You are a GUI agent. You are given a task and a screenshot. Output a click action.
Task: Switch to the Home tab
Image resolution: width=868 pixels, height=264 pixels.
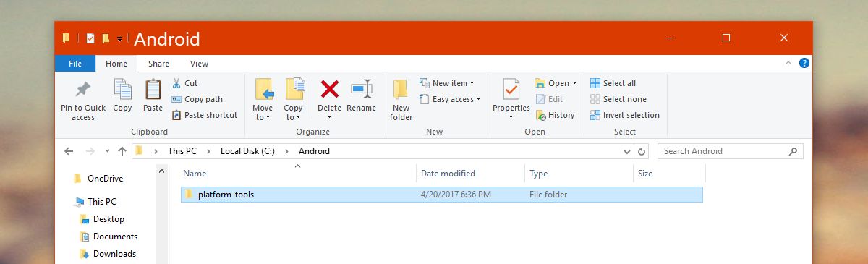(x=116, y=64)
